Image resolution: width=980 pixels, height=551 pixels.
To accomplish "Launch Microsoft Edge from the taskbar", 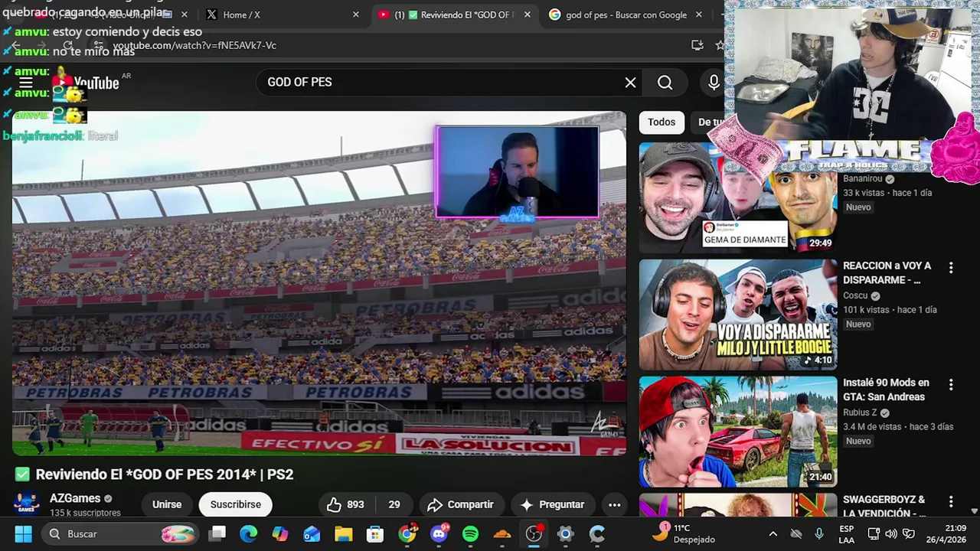I will (249, 533).
